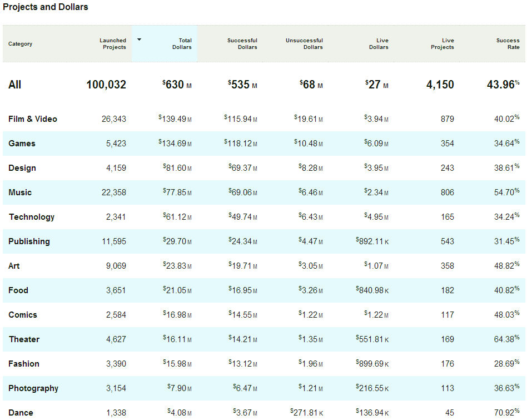The width and height of the screenshot is (527, 420).
Task: Click Fashion success rate 28.69%
Action: tap(507, 364)
